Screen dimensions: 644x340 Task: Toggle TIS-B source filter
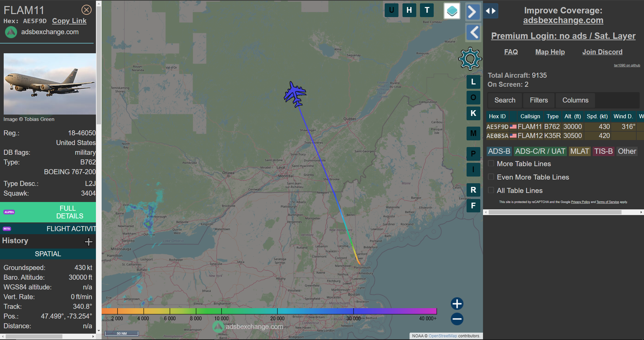(x=603, y=151)
